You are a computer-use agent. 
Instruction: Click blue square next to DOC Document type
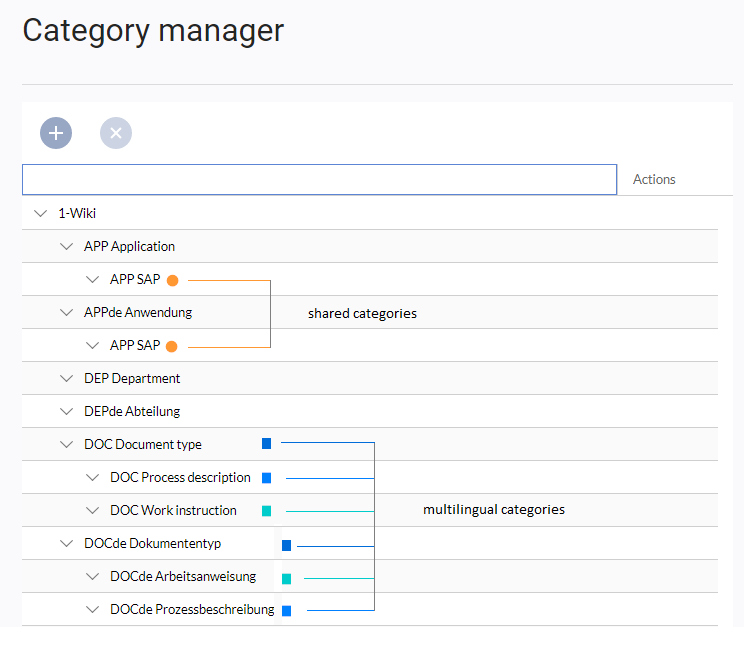pos(267,444)
